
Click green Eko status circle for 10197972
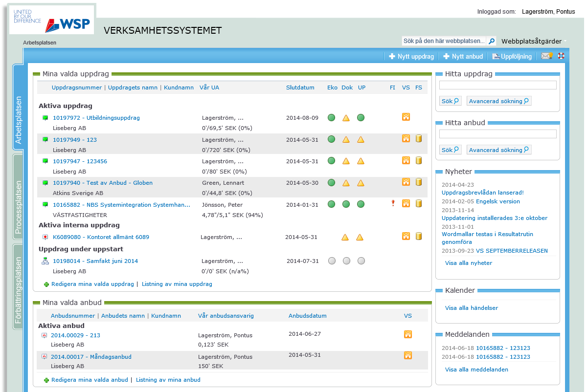[x=332, y=118]
